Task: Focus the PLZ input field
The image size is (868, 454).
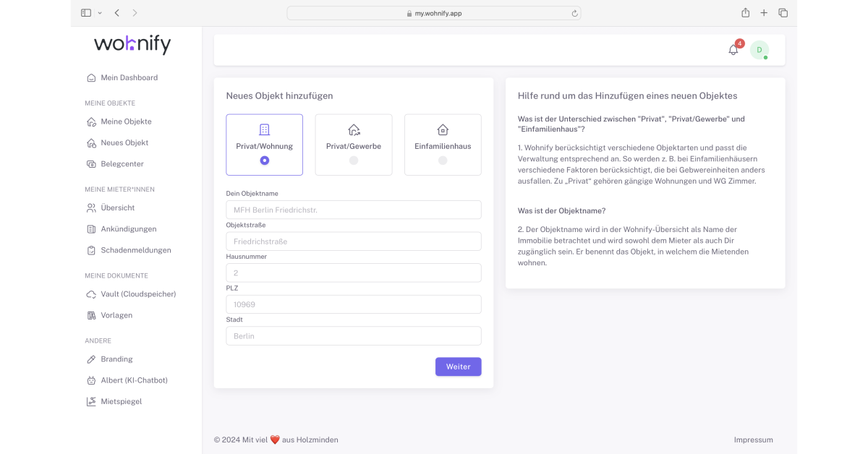Action: [354, 304]
